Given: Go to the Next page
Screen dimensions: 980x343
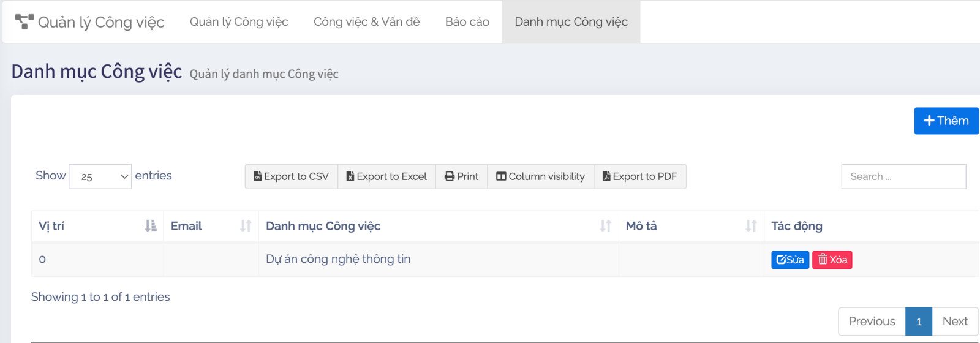Looking at the screenshot, I should point(955,322).
